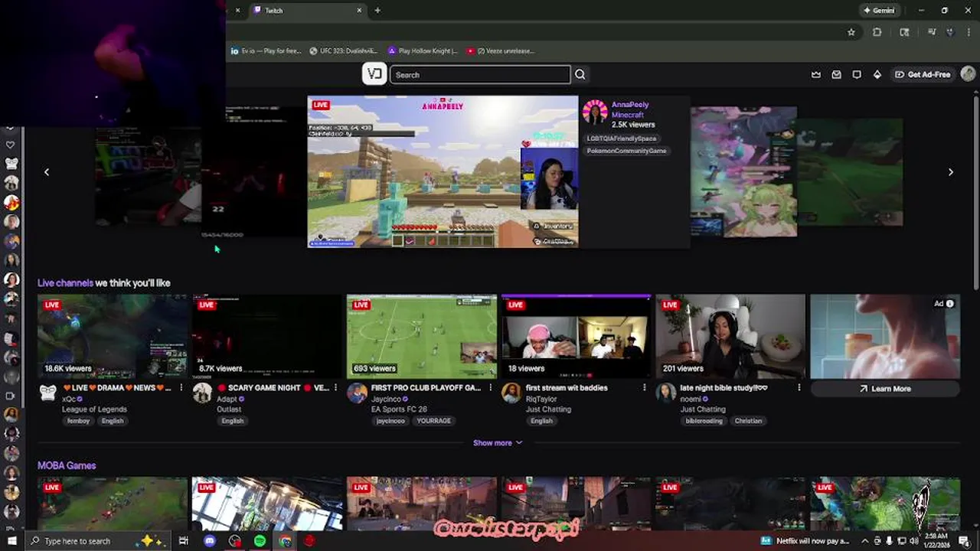Click the Twitch home logo
This screenshot has width=980, height=551.
point(374,74)
